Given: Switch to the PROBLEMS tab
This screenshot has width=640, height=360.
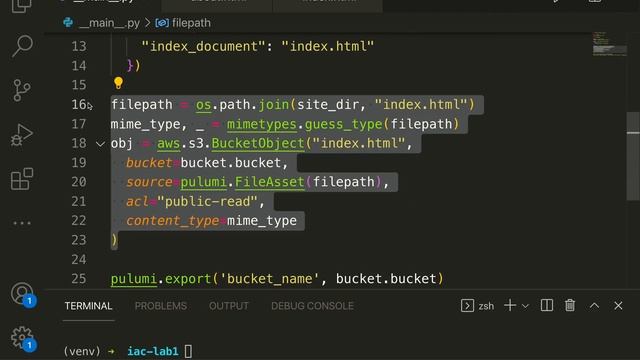Looking at the screenshot, I should (x=161, y=306).
